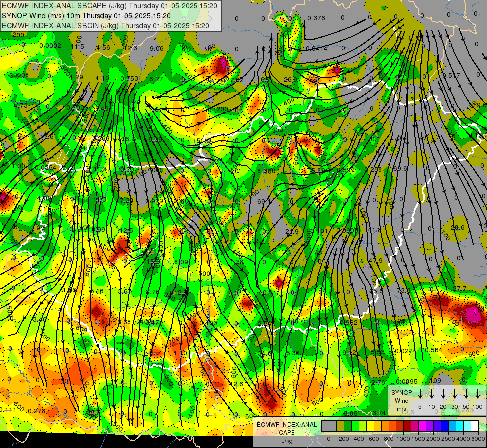Pick the olive swatch in CAPE legend
The width and height of the screenshot is (487, 448).
point(340,426)
